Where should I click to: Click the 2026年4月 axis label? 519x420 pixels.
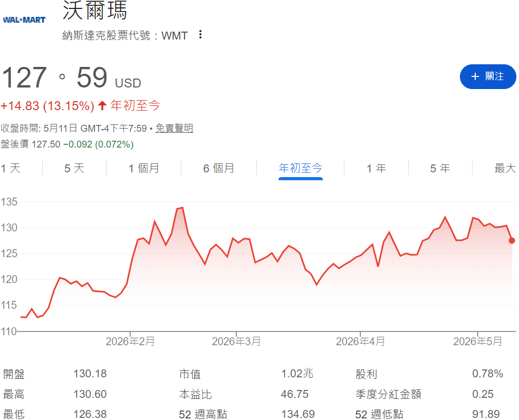coord(360,341)
